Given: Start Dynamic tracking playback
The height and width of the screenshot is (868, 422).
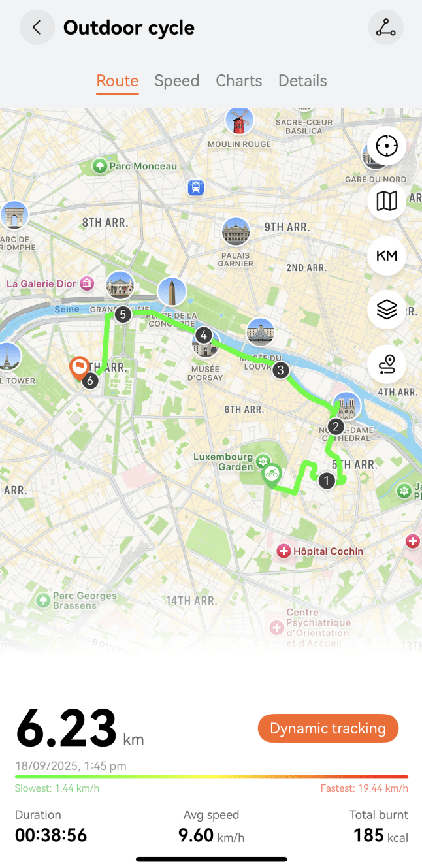Looking at the screenshot, I should click(328, 728).
